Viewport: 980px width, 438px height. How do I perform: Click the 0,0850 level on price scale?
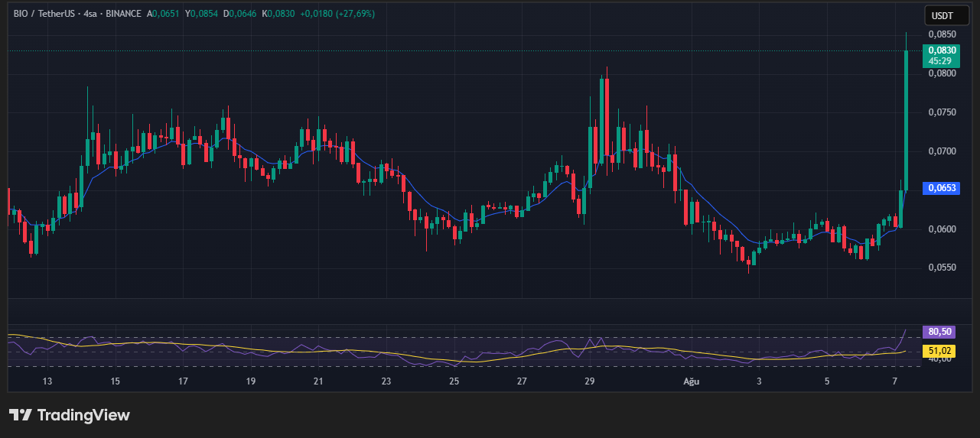[942, 34]
